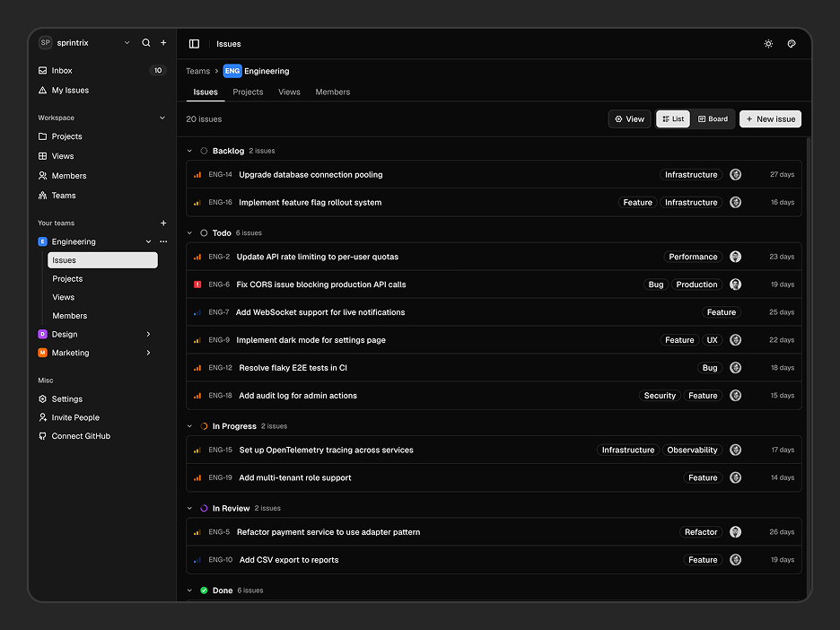Viewport: 840px width, 630px height.
Task: Open workspace Members item
Action: tap(101, 176)
